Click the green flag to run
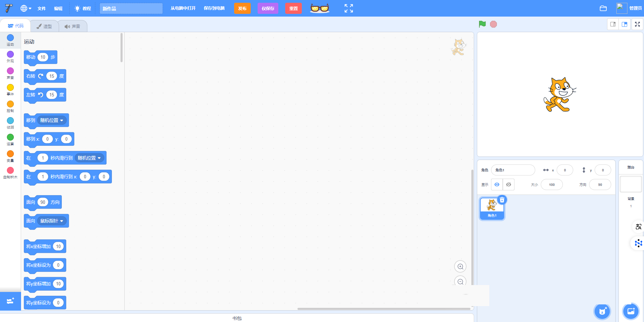Image resolution: width=644 pixels, height=322 pixels. click(x=482, y=24)
